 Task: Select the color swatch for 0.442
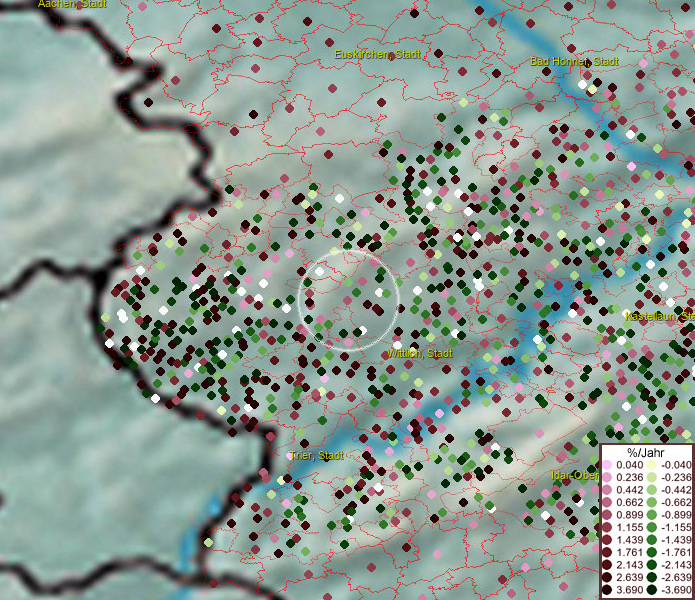coord(607,490)
